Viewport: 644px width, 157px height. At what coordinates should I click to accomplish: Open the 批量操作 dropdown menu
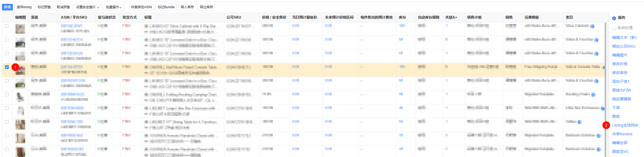114,7
